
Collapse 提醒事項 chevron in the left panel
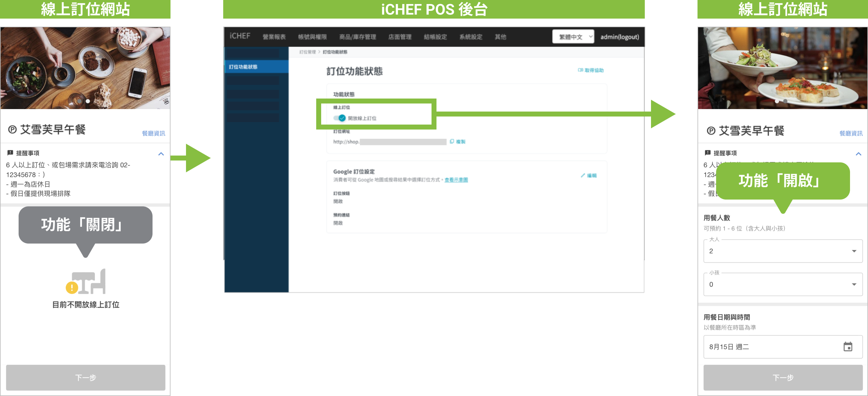[161, 154]
